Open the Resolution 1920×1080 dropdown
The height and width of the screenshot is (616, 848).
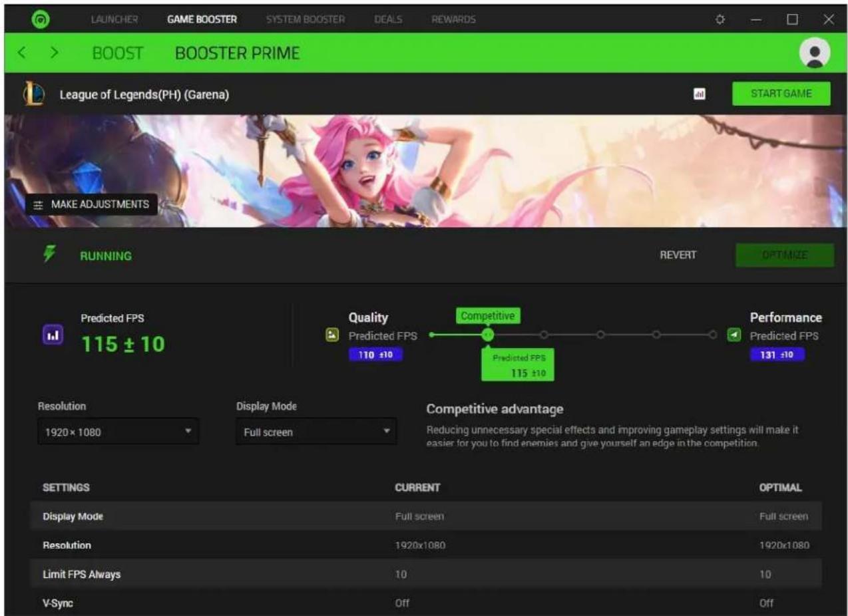(118, 432)
